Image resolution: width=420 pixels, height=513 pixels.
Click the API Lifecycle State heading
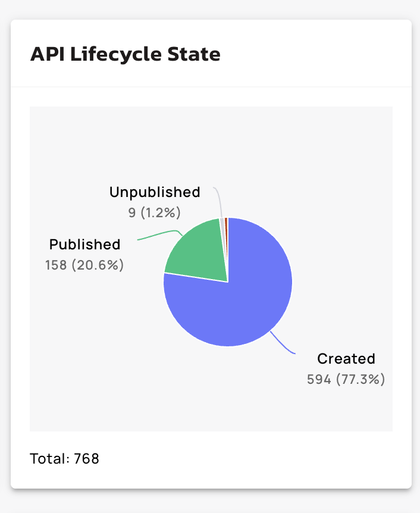125,55
